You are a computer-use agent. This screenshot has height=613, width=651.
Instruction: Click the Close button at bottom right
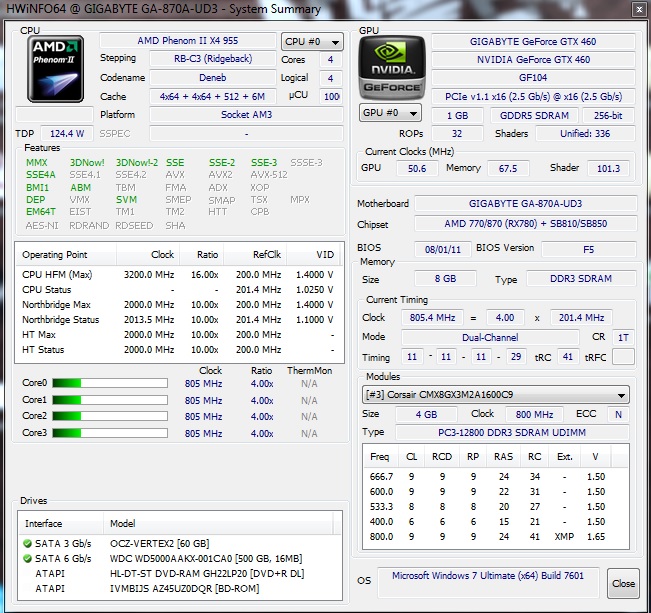pyautogui.click(x=623, y=584)
